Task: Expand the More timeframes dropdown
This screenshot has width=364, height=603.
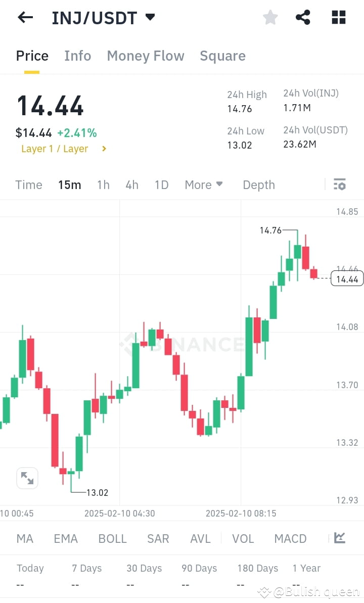Action: pyautogui.click(x=204, y=184)
